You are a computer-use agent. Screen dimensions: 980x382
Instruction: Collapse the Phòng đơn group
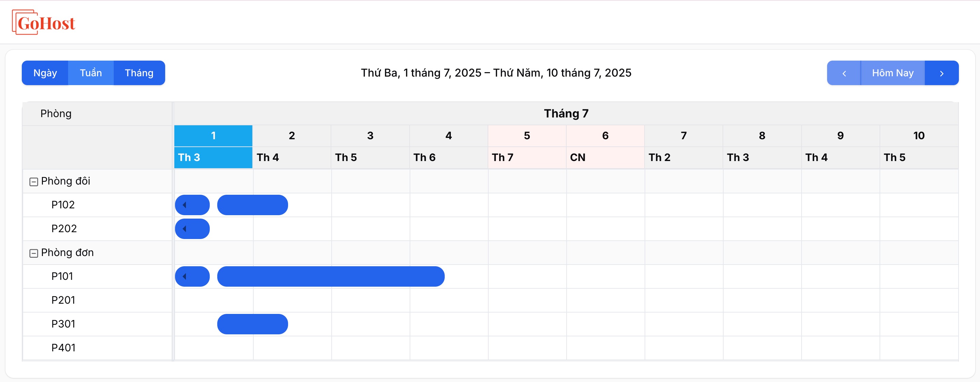(x=33, y=253)
